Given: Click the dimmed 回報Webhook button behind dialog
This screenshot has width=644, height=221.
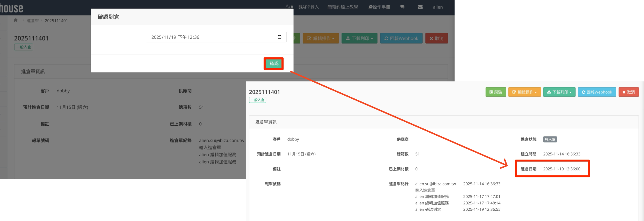Looking at the screenshot, I should [x=401, y=38].
